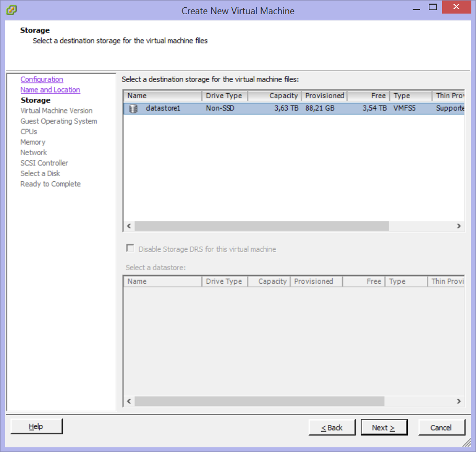This screenshot has width=476, height=452.
Task: Click the Network step
Action: point(33,152)
